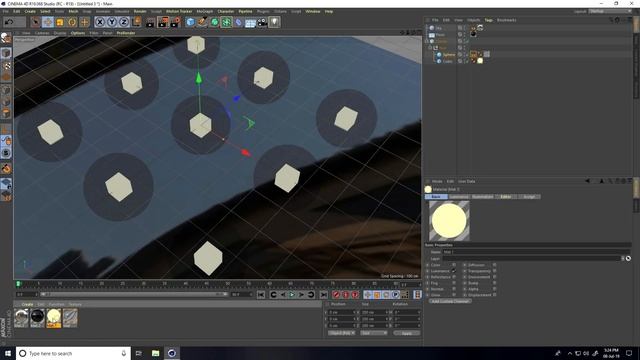This screenshot has height=360, width=640.
Task: Click the Deformer icon in toolbar
Action: click(x=238, y=22)
